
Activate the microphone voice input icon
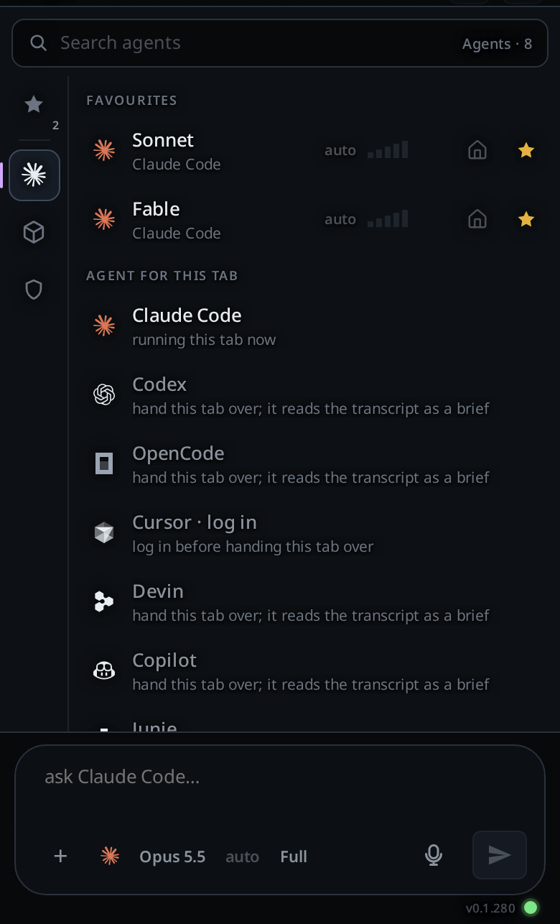[x=433, y=855]
